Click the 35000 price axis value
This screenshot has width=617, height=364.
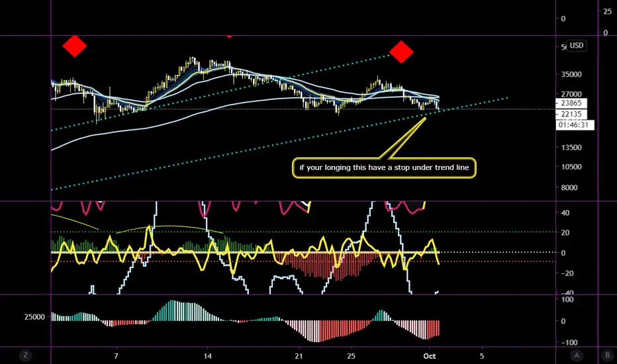pyautogui.click(x=571, y=74)
